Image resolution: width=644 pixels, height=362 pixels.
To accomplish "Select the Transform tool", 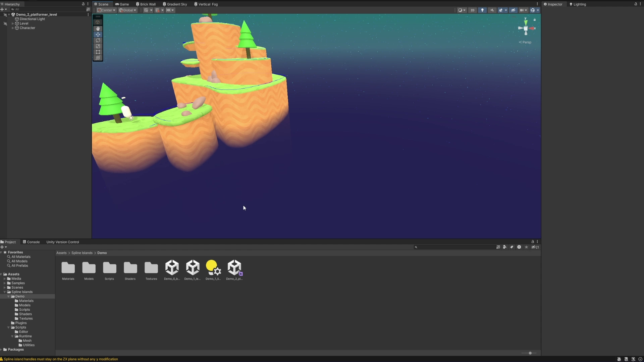I will [x=98, y=58].
